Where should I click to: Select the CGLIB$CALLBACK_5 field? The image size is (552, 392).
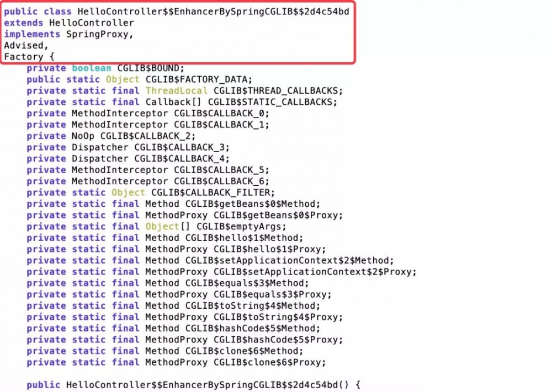point(148,170)
